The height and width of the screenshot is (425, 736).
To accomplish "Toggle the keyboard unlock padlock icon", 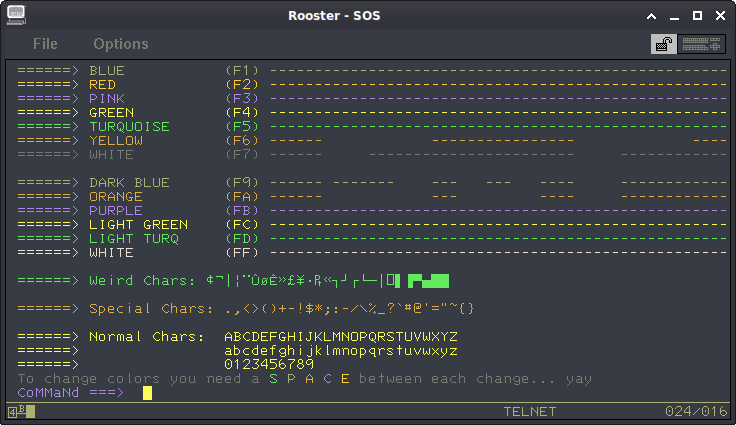I will pos(664,44).
